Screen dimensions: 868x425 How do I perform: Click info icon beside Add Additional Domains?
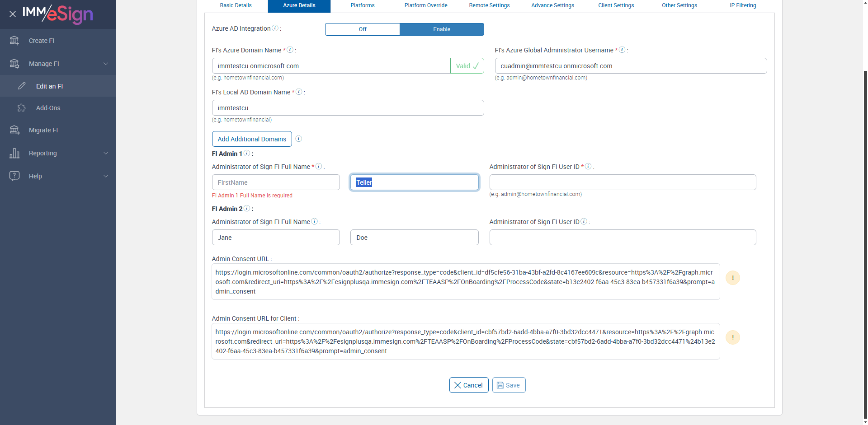tap(299, 139)
